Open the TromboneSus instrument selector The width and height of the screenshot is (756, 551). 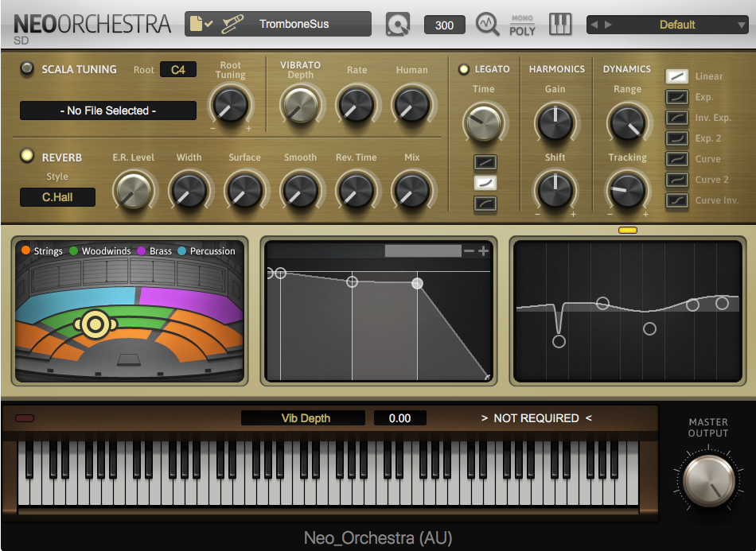294,24
